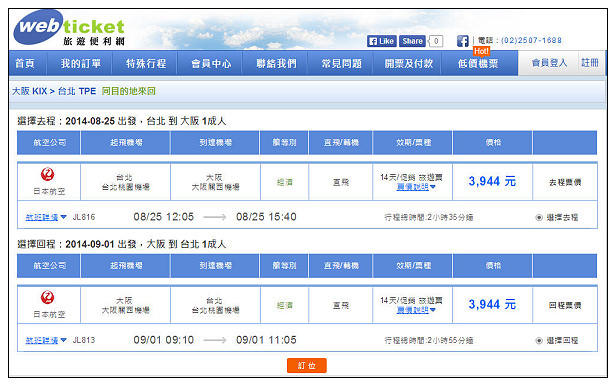Open 低價機票 Hot menu item

click(x=478, y=63)
